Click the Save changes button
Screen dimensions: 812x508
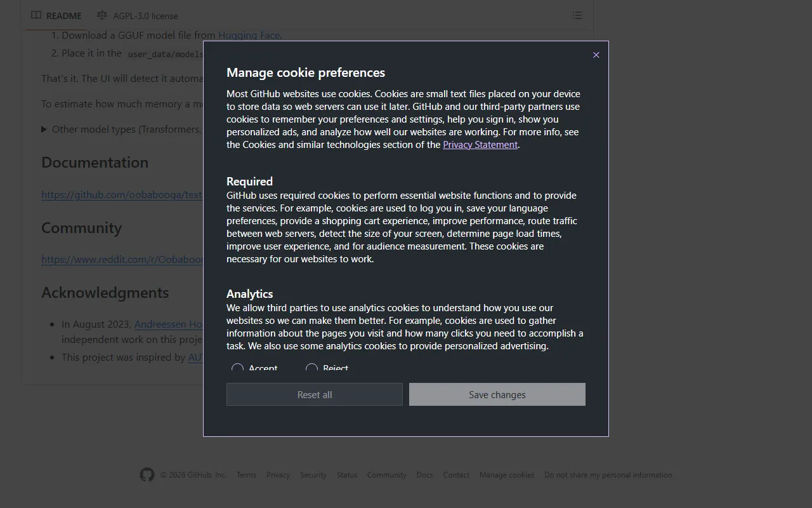point(497,394)
